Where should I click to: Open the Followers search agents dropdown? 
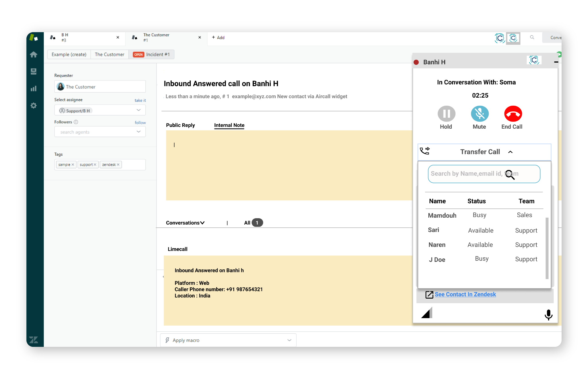(100, 132)
